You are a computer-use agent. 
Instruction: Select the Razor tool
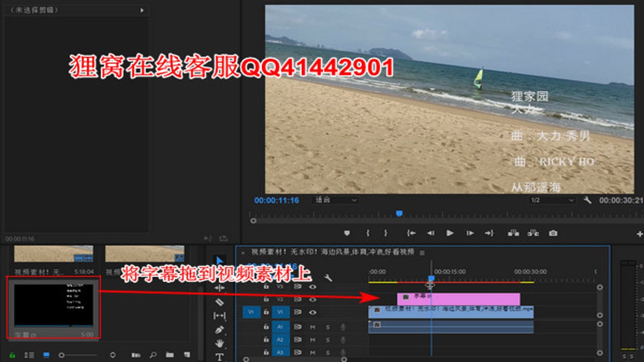[220, 302]
